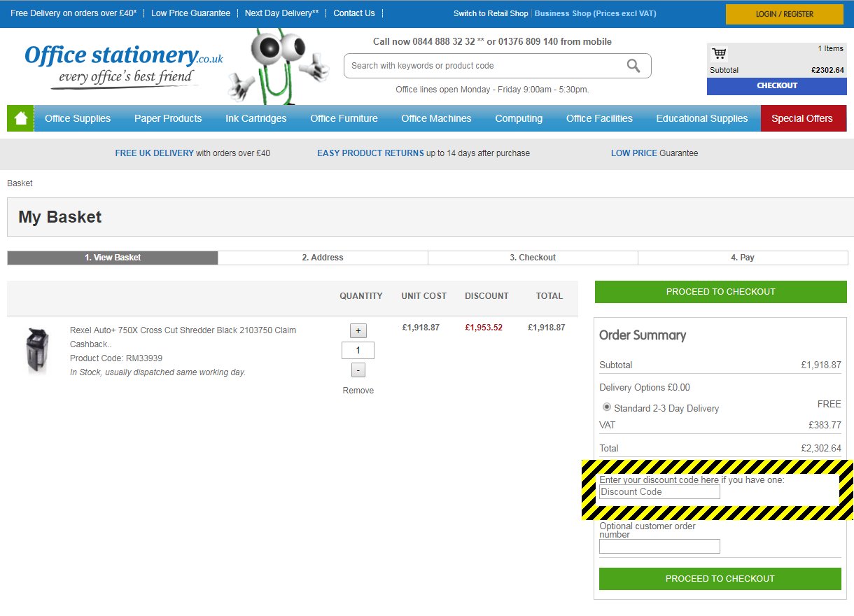Click the paperclip mascot image
Image resolution: width=854 pixels, height=616 pixels.
point(279,67)
